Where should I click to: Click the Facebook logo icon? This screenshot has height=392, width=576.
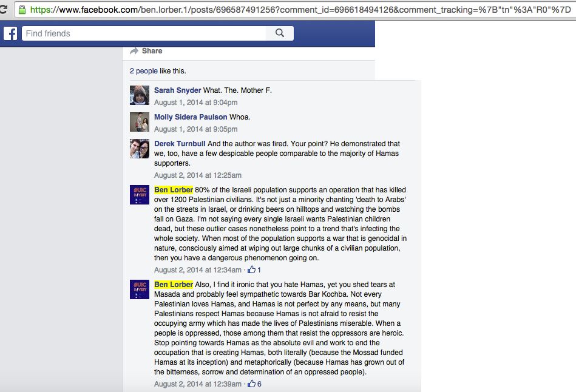pyautogui.click(x=10, y=33)
